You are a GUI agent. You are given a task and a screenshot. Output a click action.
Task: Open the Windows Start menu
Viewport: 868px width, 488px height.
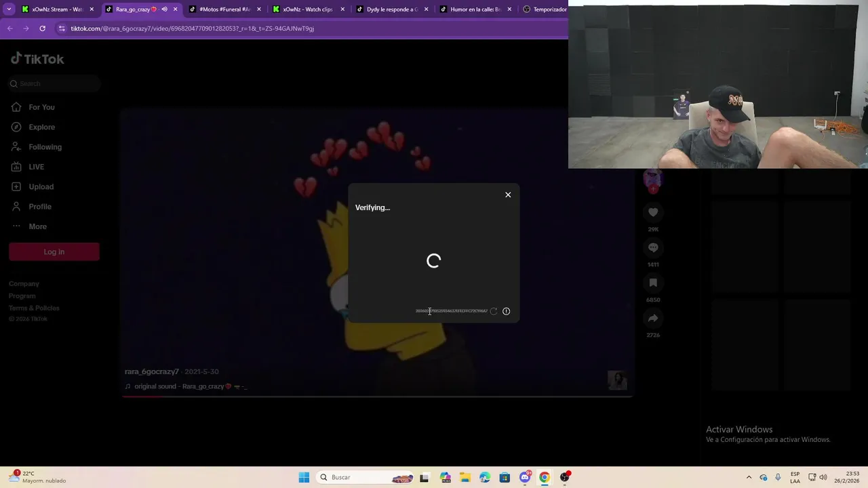point(304,477)
